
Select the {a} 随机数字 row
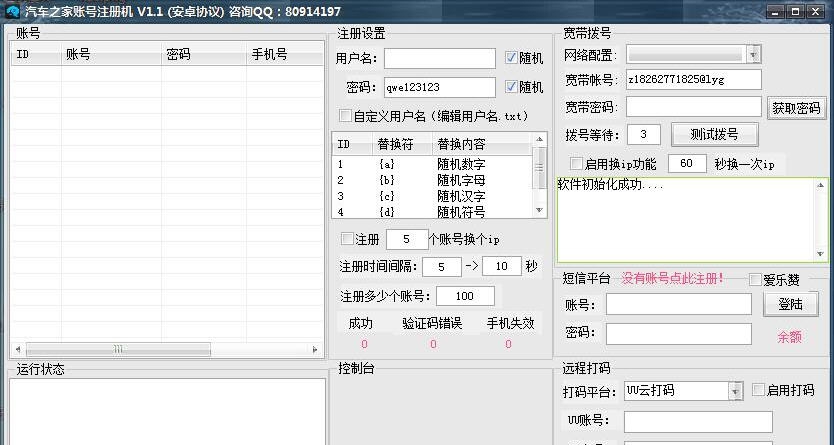(432, 164)
